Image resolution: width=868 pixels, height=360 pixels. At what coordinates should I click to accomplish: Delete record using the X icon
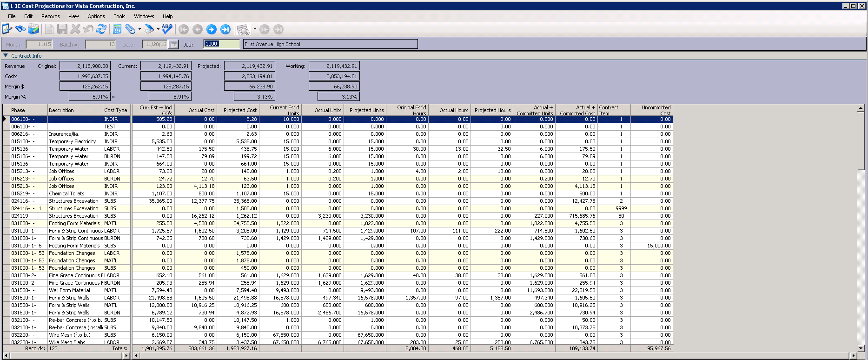tap(75, 29)
